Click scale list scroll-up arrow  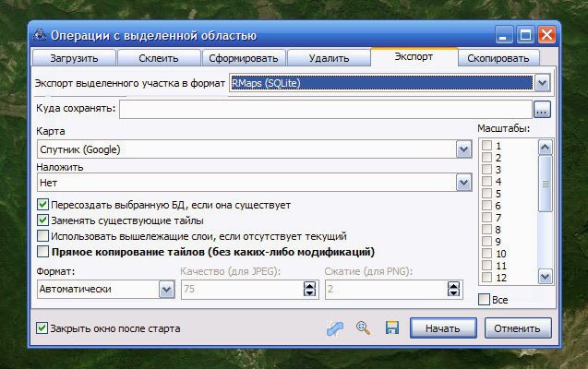tap(545, 148)
